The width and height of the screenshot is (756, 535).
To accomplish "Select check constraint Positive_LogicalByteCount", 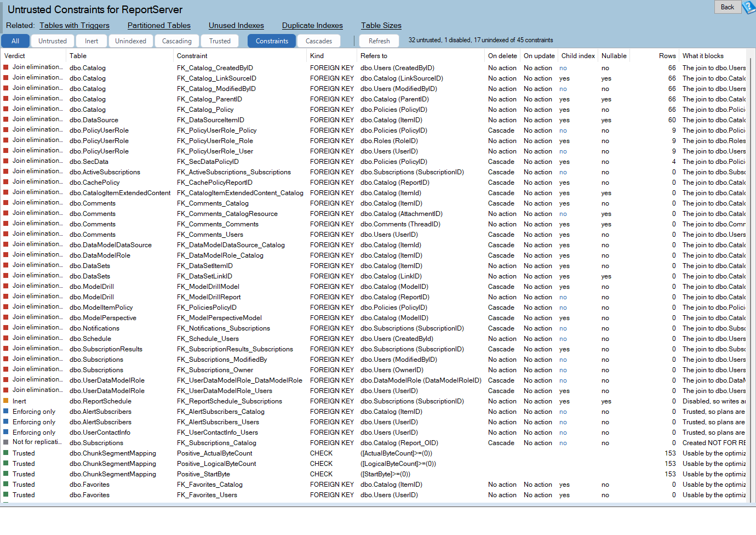I will (x=216, y=464).
